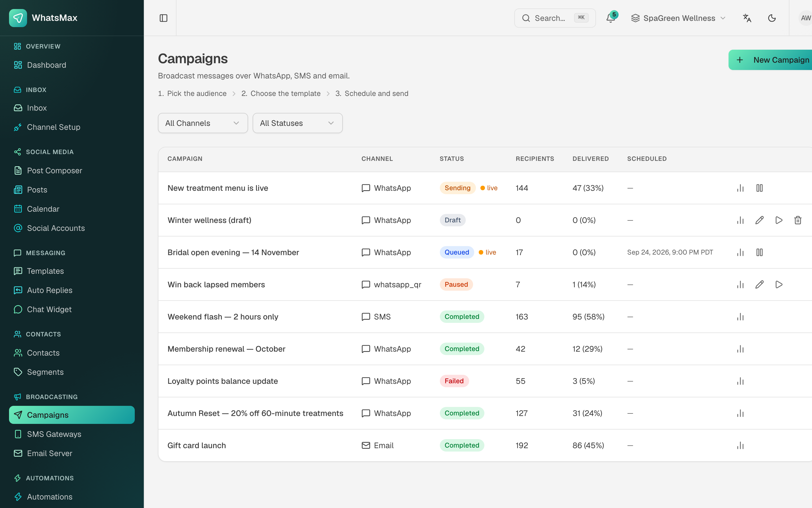View stats for Membership renewal October

[740, 349]
